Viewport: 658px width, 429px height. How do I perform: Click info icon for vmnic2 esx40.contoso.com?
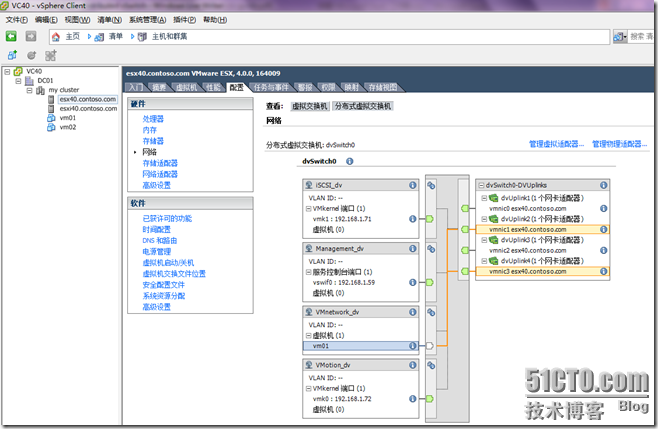(x=603, y=250)
